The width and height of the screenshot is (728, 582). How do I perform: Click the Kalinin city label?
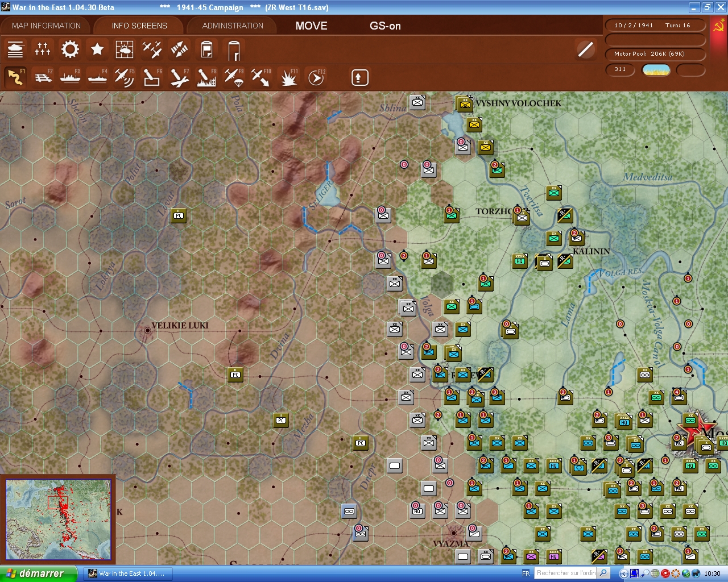click(x=591, y=251)
